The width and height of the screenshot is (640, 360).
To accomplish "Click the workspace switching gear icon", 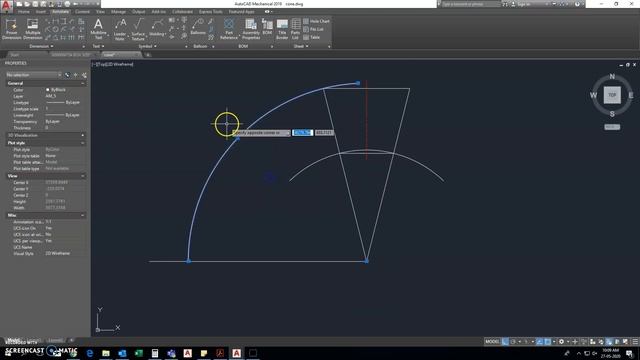I will coord(562,342).
